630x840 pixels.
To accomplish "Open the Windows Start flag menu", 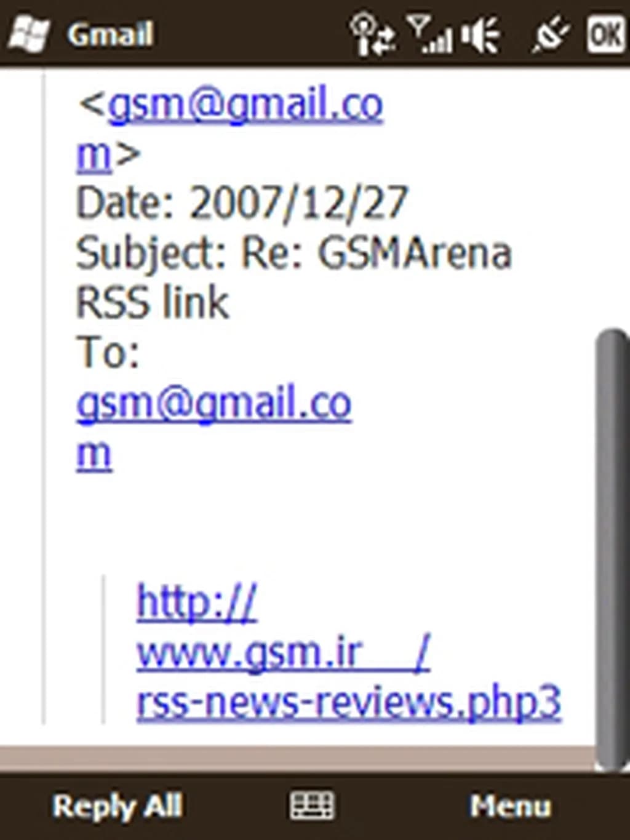I will click(x=28, y=34).
